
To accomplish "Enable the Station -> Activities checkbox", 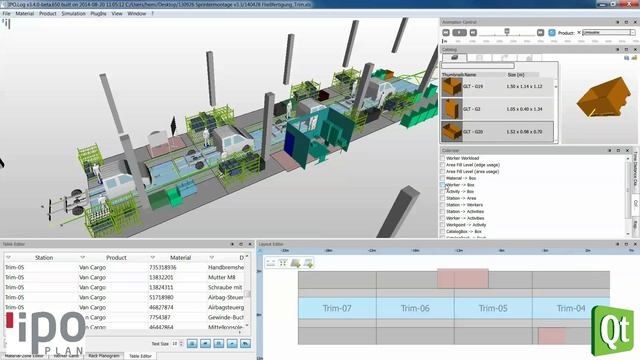I will coord(442,211).
